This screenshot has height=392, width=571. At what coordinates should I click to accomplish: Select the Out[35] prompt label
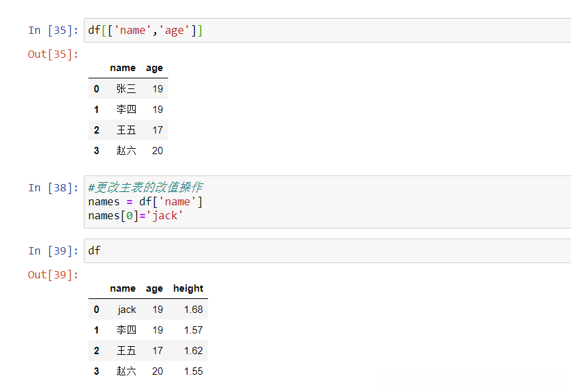click(53, 54)
